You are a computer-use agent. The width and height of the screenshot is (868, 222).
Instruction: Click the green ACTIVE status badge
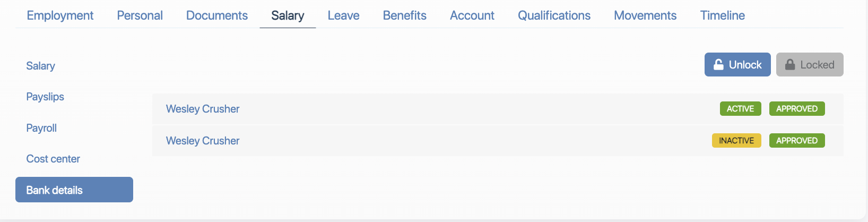(x=740, y=109)
